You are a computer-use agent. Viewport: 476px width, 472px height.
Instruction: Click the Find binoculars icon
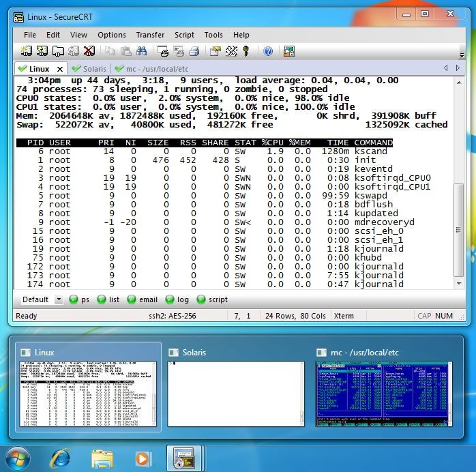tap(141, 51)
